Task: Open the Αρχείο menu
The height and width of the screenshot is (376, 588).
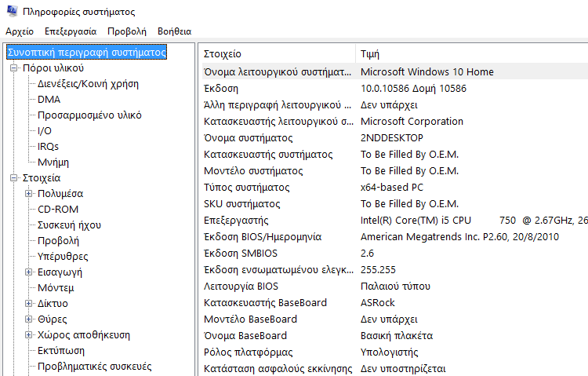Action: click(x=20, y=31)
